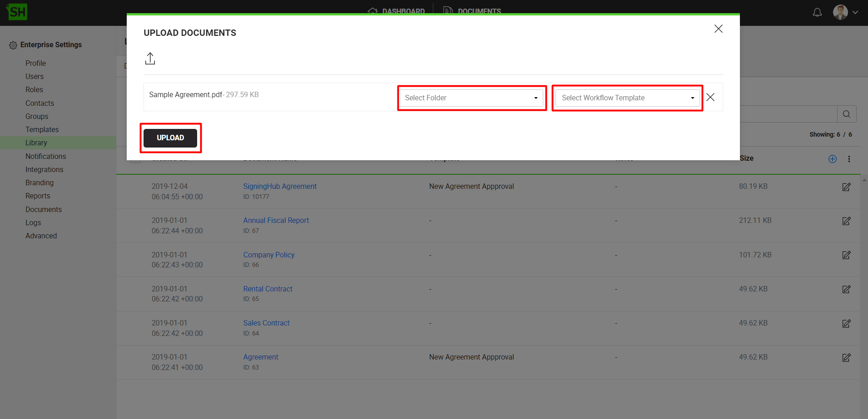
Task: Select Branding in Enterprise Settings menu
Action: 40,182
